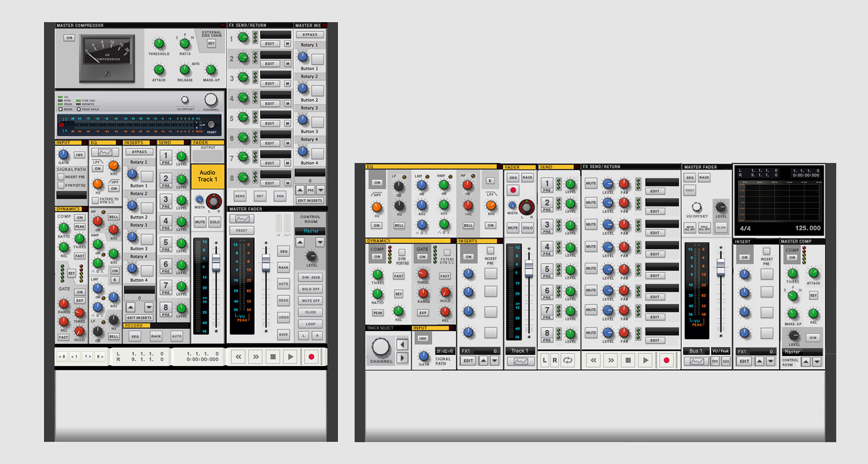868x464 pixels.
Task: Hit the record button in left panel transport
Action: tap(311, 357)
